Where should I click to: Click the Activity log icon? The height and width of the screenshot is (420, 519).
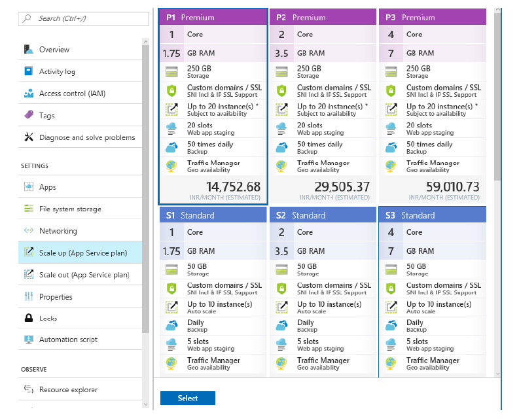click(28, 71)
